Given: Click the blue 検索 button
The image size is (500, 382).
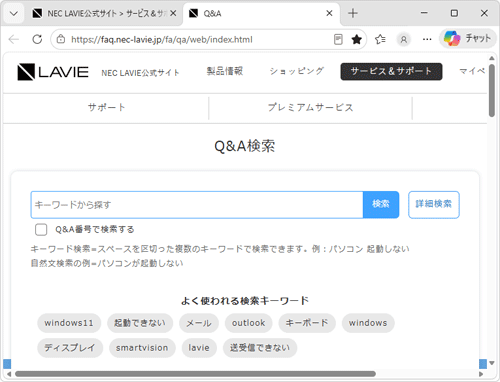Looking at the screenshot, I should (x=381, y=205).
